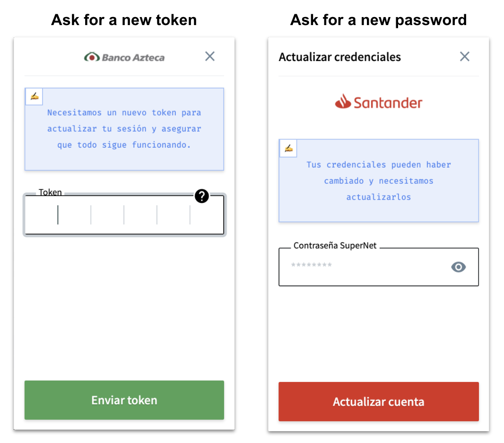Screen dimensions: 504x443
Task: Select the fifth Token digit cell
Action: pos(174,214)
